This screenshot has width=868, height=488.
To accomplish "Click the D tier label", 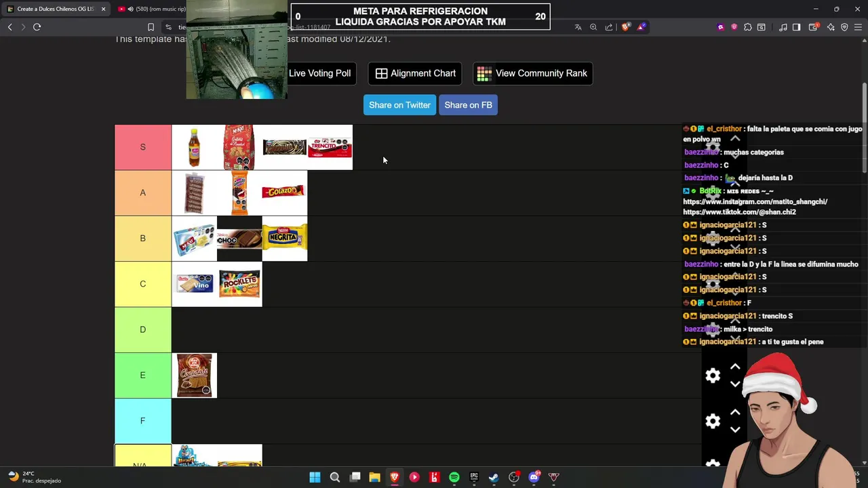I will coord(143,329).
